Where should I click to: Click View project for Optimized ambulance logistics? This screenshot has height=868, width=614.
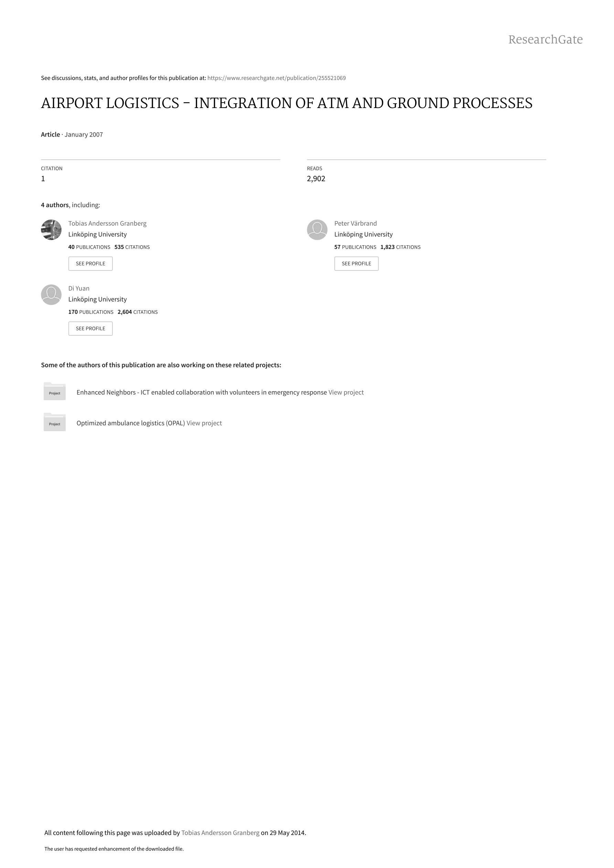click(x=204, y=423)
